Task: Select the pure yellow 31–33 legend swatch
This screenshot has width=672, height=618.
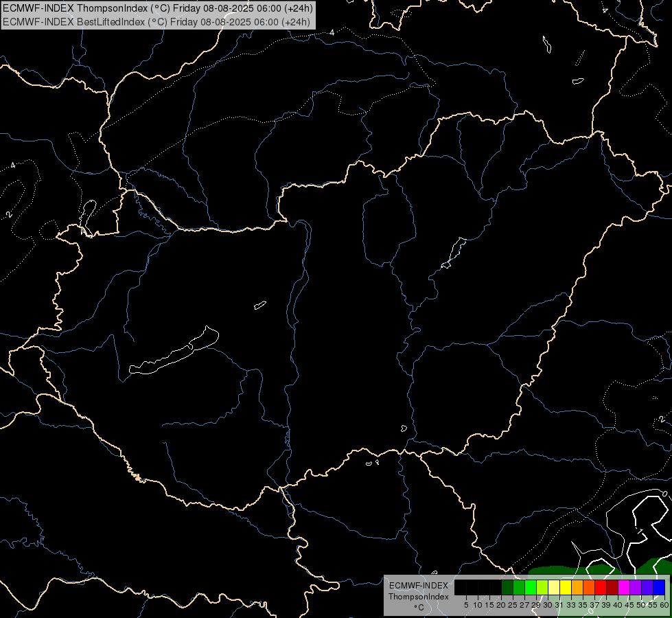Action: 566,588
